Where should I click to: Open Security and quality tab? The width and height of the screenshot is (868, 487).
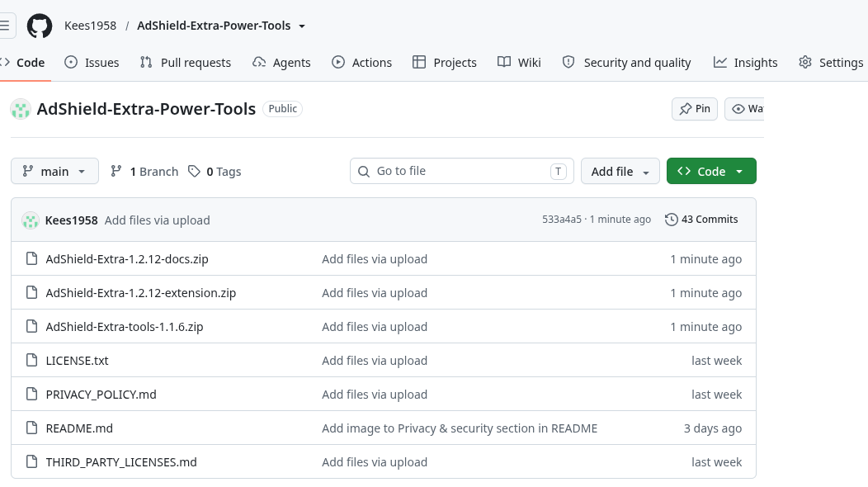click(626, 63)
